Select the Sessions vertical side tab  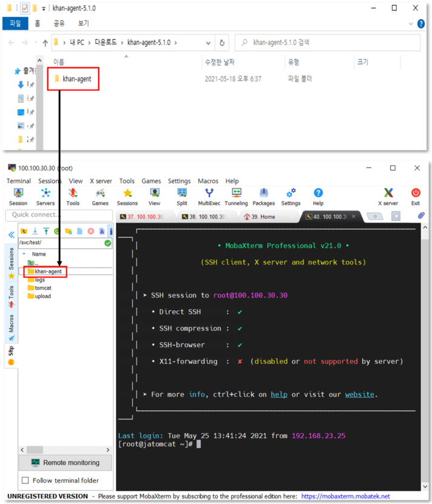pos(11,260)
